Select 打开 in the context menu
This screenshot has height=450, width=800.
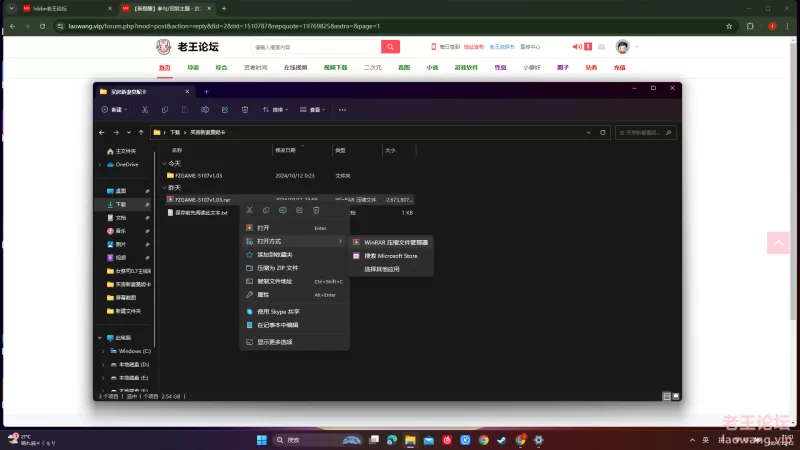pos(294,228)
